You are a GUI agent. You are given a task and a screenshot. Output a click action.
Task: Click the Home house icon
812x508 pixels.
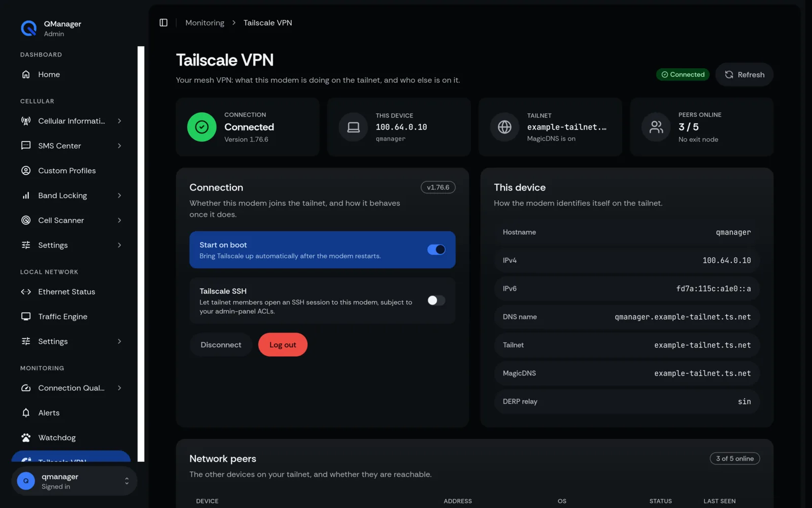coord(26,74)
